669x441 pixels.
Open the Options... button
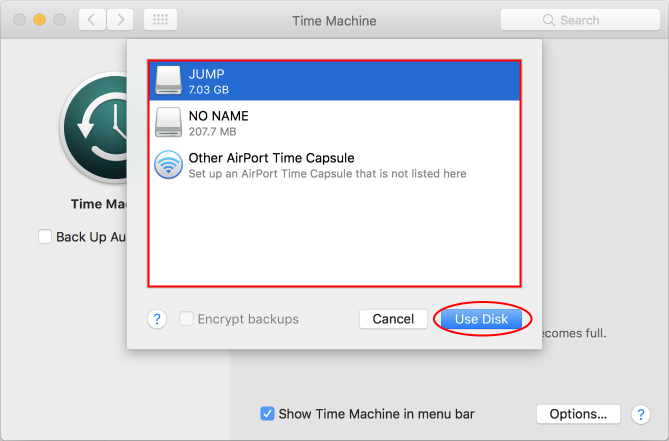578,414
